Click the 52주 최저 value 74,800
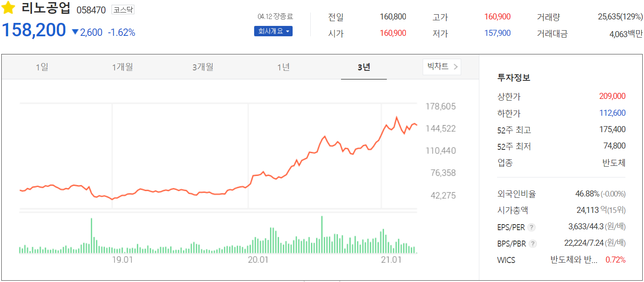 tap(615, 146)
